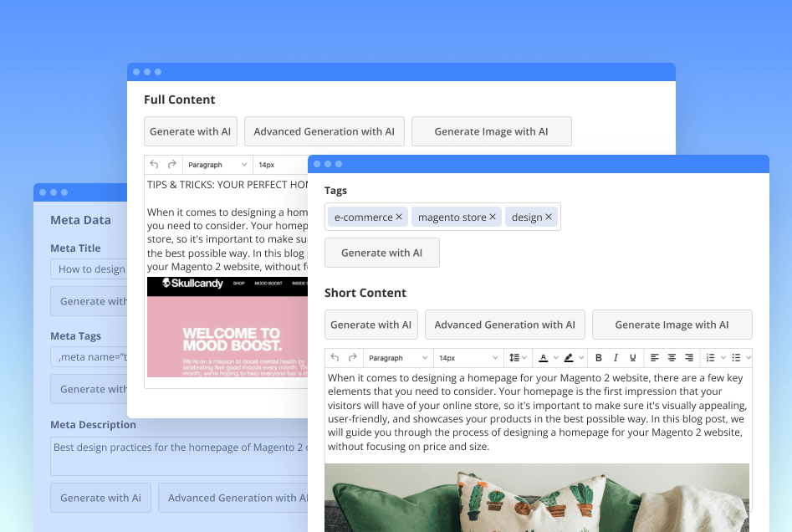
Task: Toggle bold formatting in Short Content toolbar
Action: (x=599, y=358)
